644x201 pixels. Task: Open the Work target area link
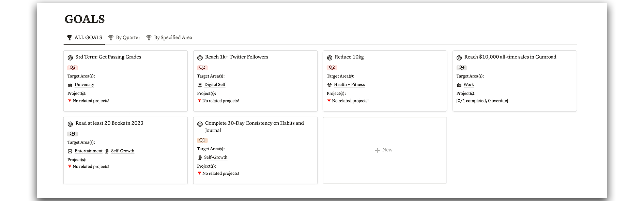(x=469, y=85)
